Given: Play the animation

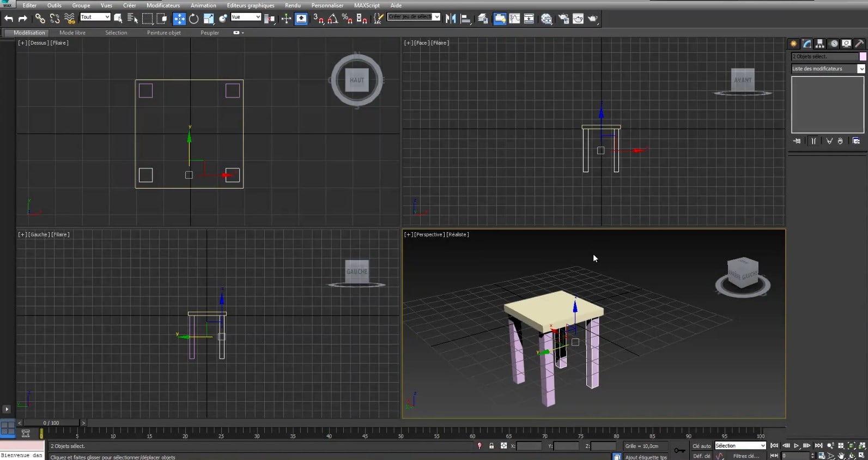Looking at the screenshot, I should point(796,446).
